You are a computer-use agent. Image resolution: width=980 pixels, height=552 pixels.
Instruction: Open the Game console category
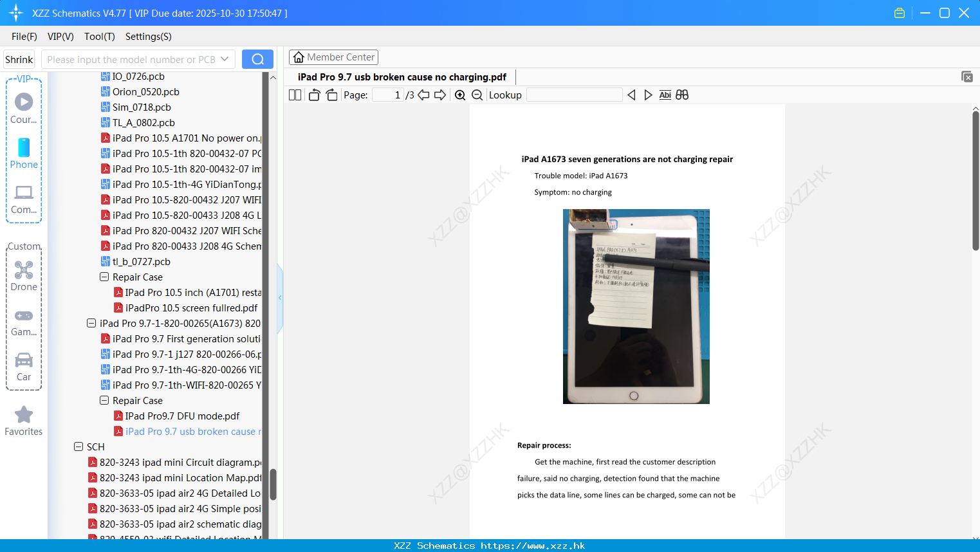tap(24, 322)
